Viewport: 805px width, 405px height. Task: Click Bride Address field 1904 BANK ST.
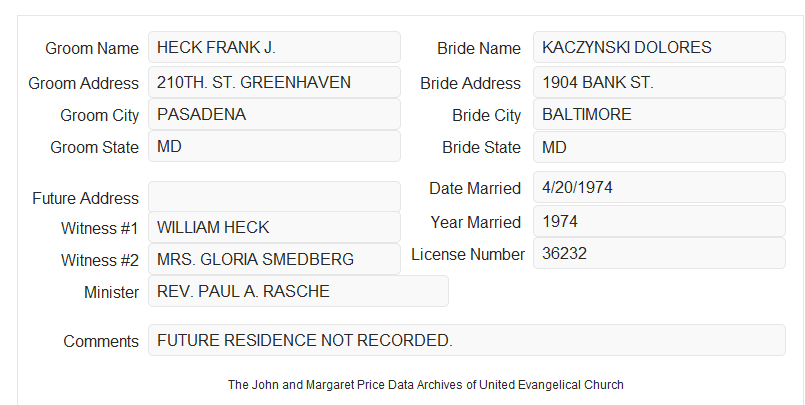point(659,82)
